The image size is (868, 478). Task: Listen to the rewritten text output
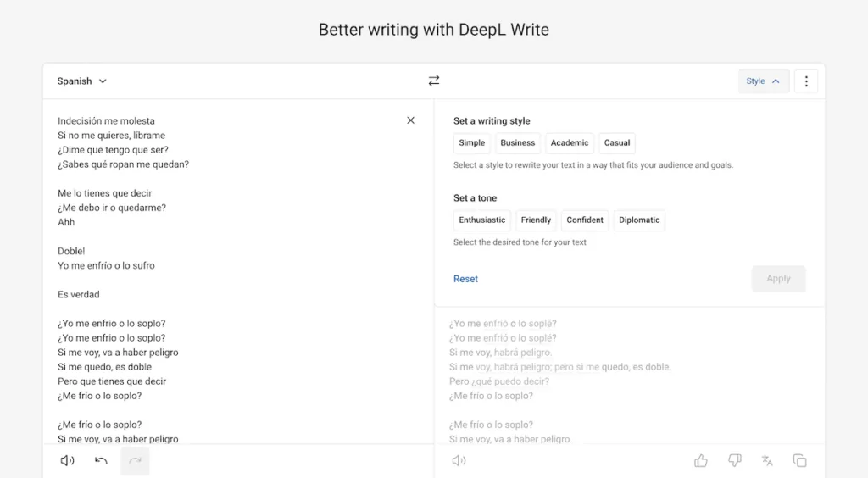point(459,460)
